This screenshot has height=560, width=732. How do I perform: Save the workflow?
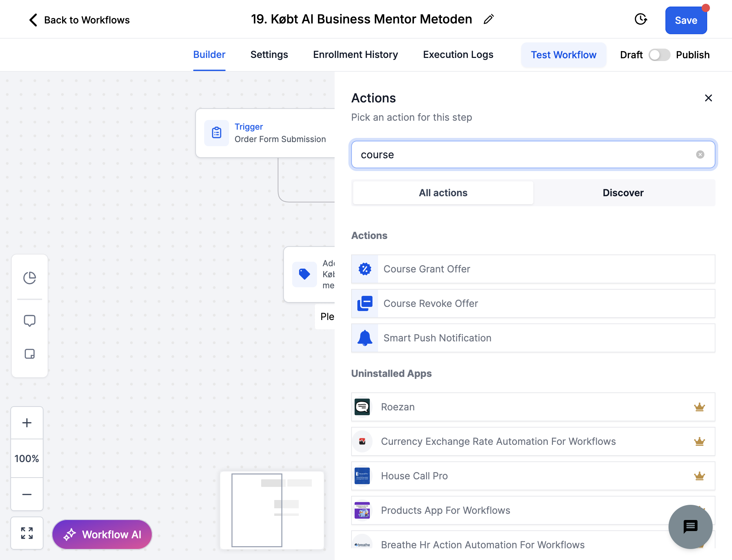[686, 20]
